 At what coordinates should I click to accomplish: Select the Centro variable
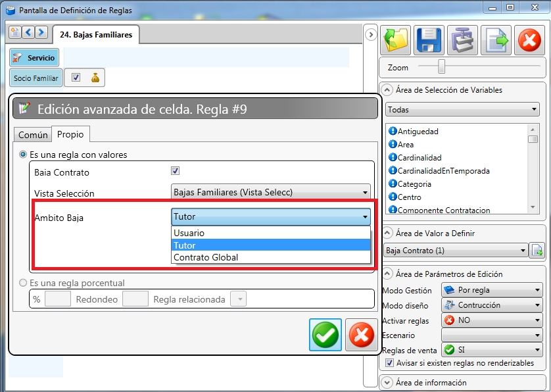pos(405,197)
